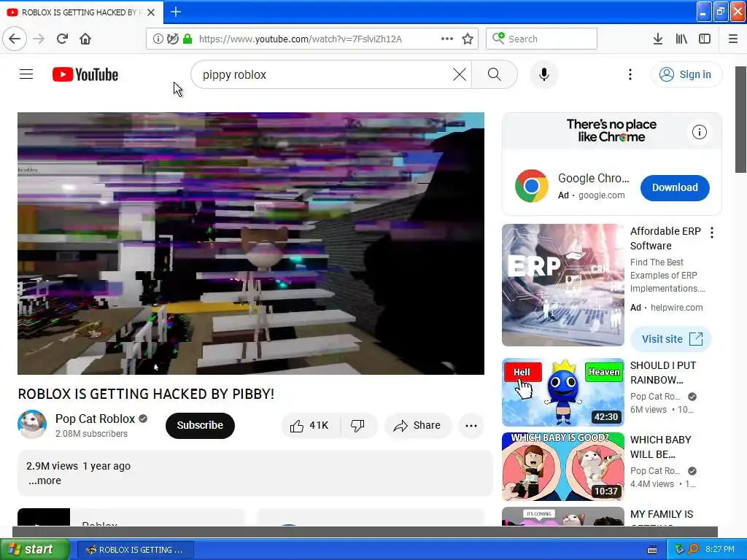Viewport: 747px width, 560px height.
Task: Start voice search with microphone icon
Action: click(x=544, y=74)
